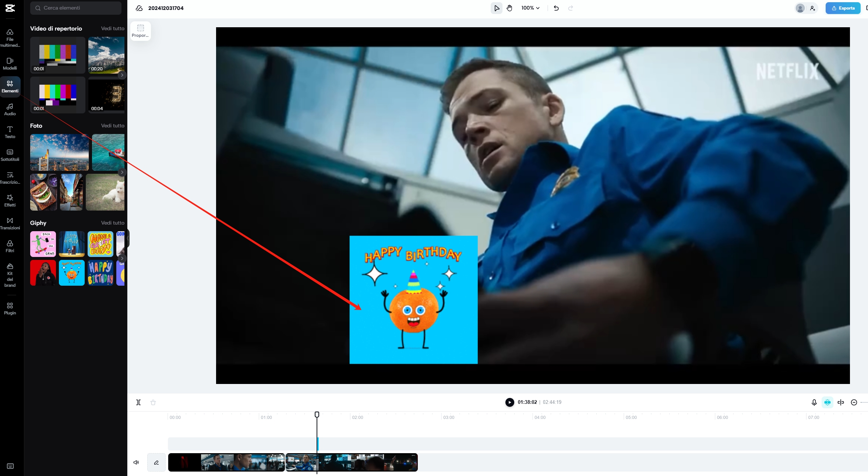Toggle the timeline snapping magnet button
Screen dimensions: 868x476
828,402
